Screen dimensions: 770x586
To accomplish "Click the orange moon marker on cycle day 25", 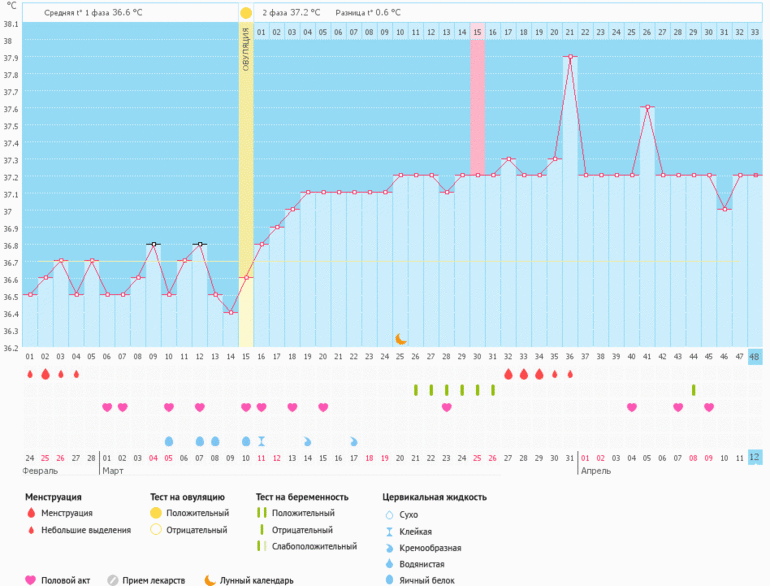I will click(x=401, y=339).
